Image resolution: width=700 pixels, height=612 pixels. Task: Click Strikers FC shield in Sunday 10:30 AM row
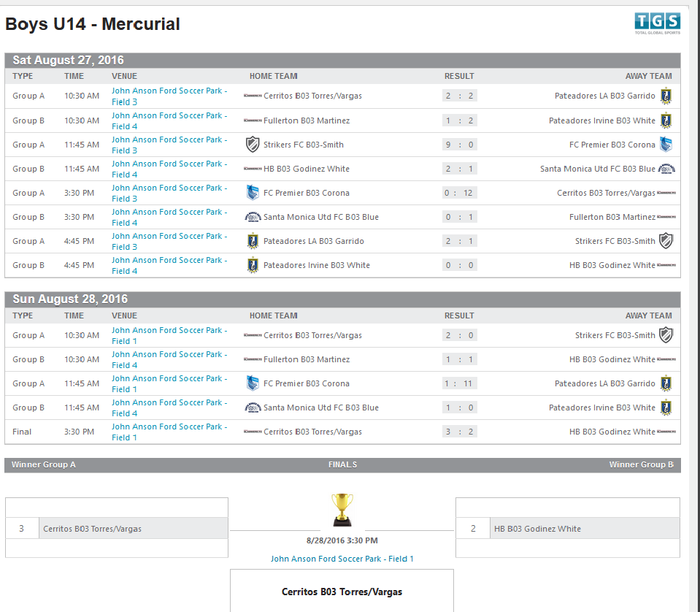pos(665,335)
